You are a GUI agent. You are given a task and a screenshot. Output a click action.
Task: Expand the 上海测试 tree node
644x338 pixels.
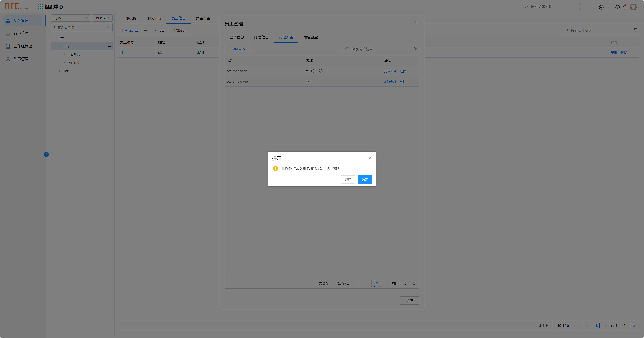pos(64,55)
